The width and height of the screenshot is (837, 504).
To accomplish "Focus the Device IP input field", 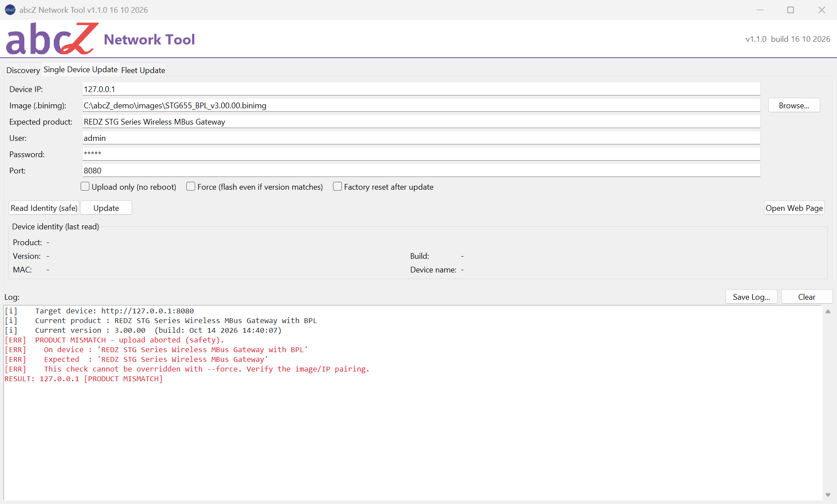I will click(x=421, y=89).
